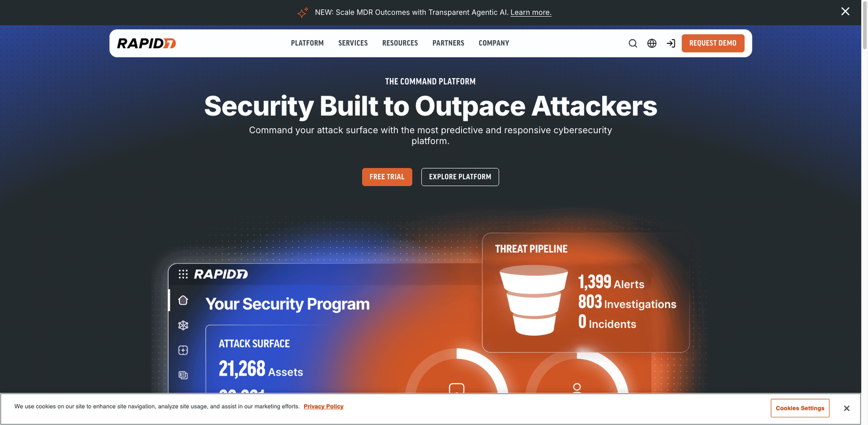
Task: Click the sign-in arrow icon
Action: (x=671, y=43)
